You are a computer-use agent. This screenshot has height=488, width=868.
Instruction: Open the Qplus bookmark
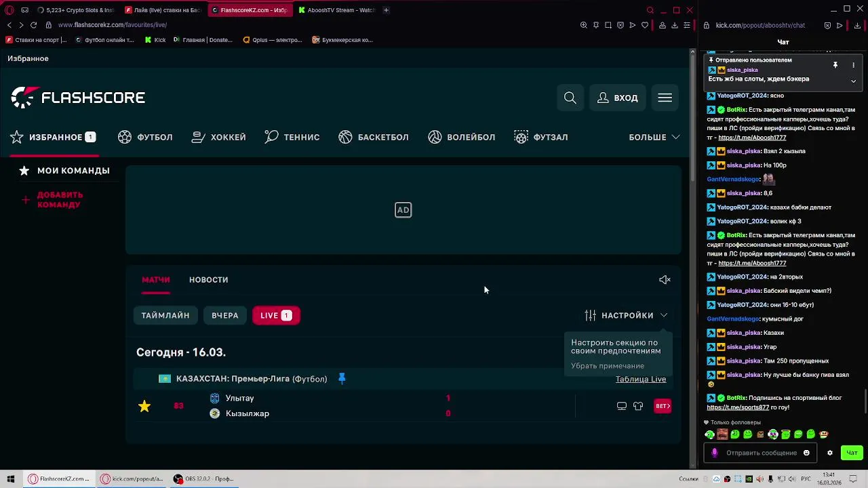[x=273, y=40]
